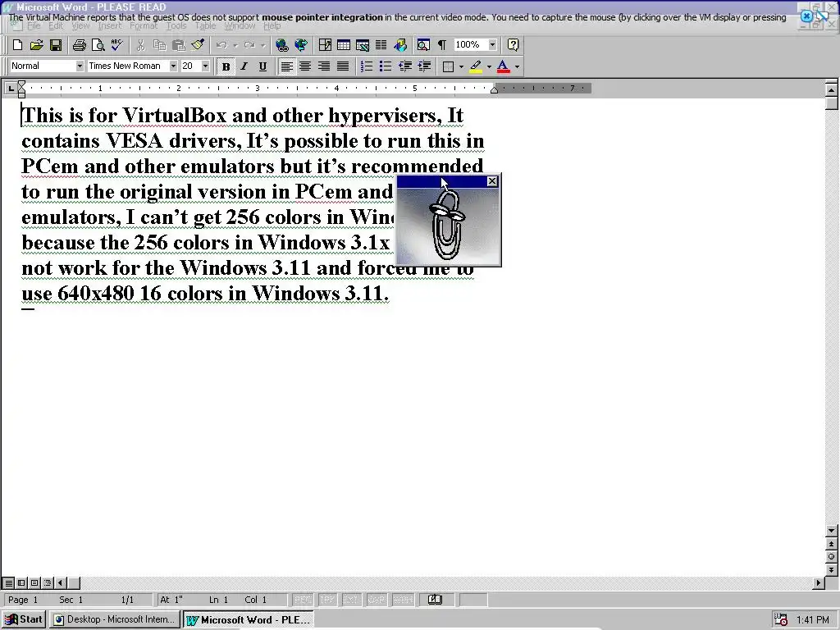Open Document Map view icon
Screen dimensions: 840x630
[x=423, y=45]
